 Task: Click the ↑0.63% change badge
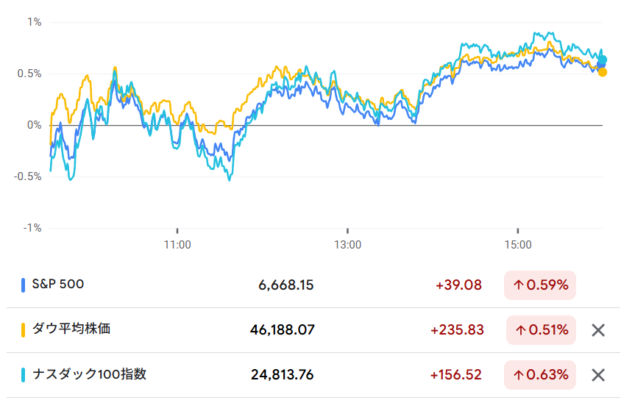click(x=540, y=375)
